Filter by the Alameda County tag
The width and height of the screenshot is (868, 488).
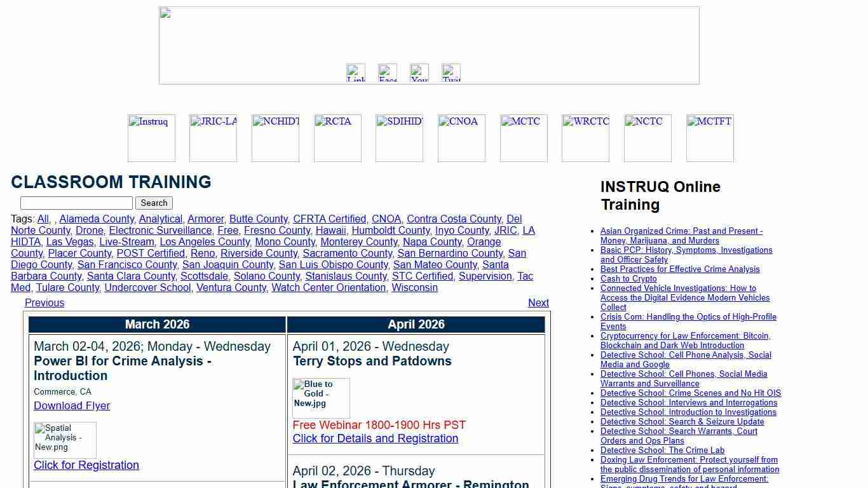[x=97, y=219]
